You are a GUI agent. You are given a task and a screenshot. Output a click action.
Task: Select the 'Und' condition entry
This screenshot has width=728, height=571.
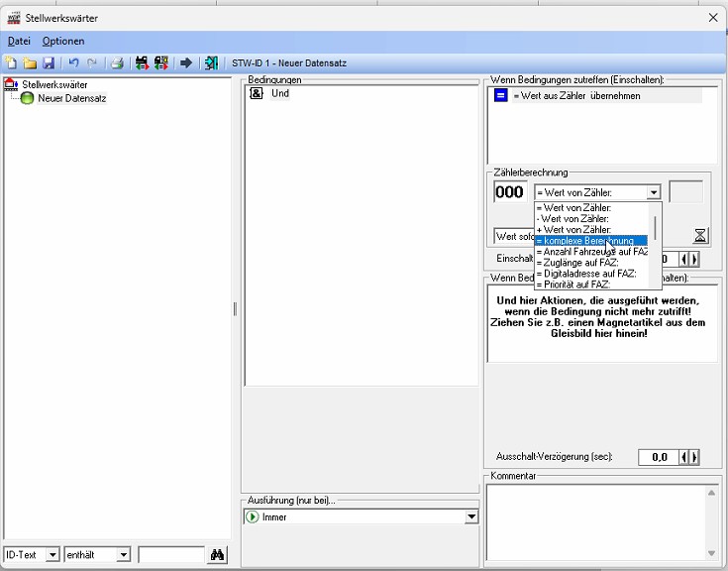279,93
